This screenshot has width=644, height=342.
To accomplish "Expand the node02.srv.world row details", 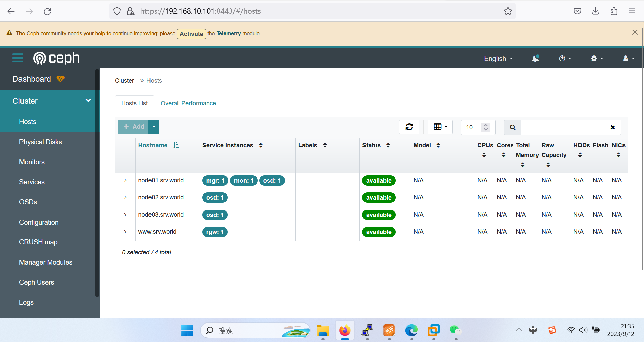I will (125, 198).
